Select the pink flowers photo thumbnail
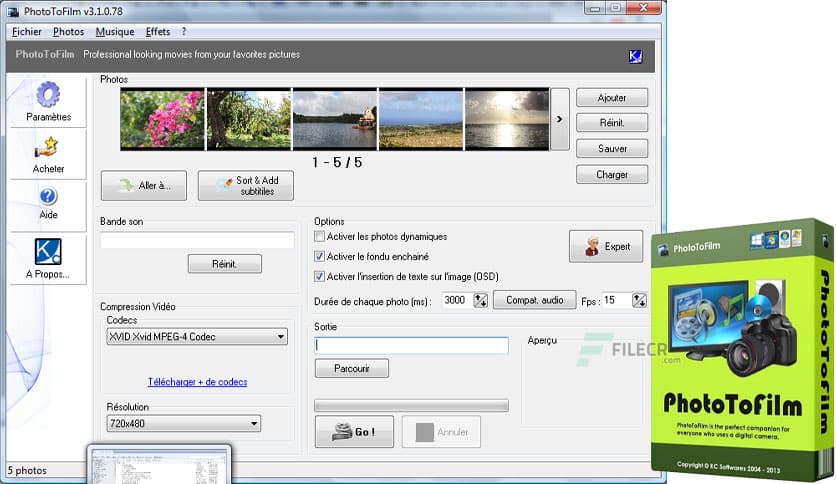This screenshot has width=836, height=484. click(162, 119)
